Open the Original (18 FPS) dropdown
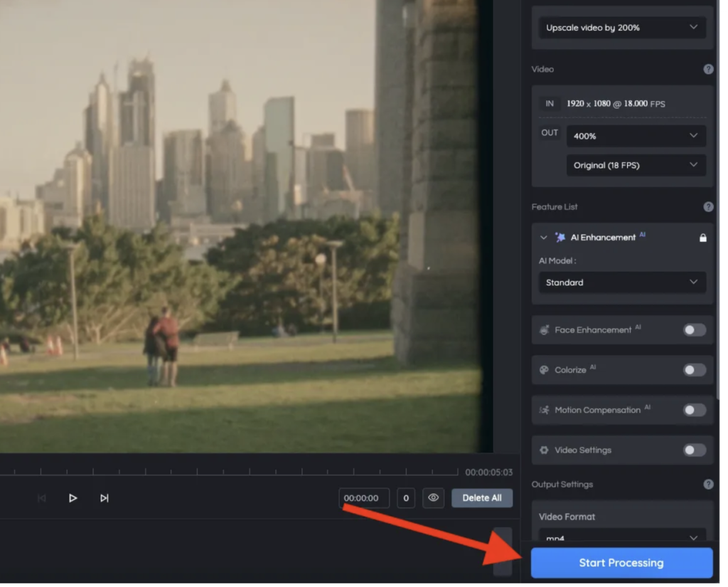This screenshot has height=587, width=728. (x=636, y=165)
